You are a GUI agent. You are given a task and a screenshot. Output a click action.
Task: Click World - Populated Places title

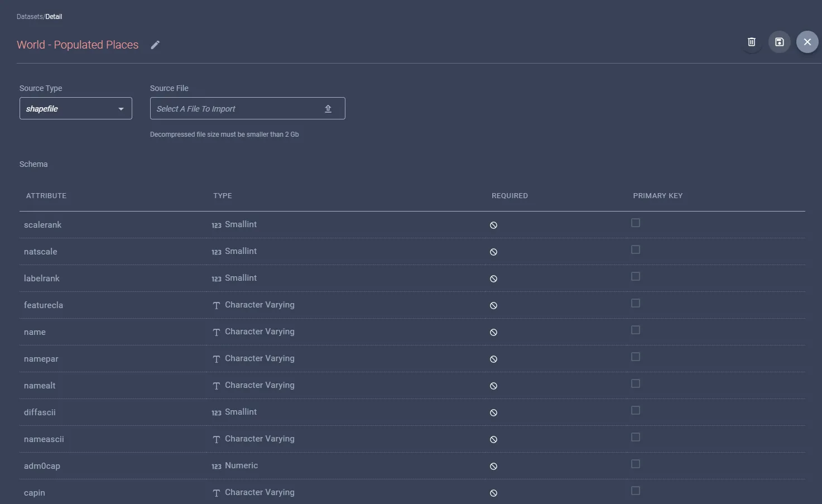tap(78, 45)
